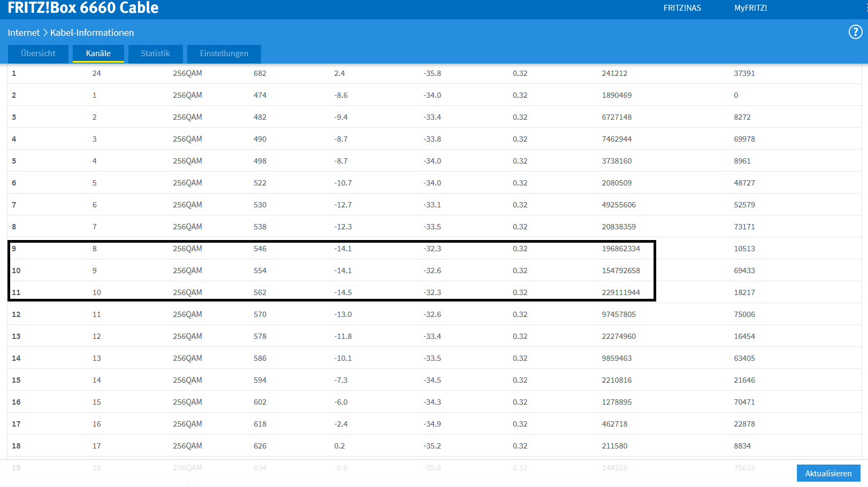Click frequency 498 cell
The width and height of the screenshot is (868, 487).
click(x=260, y=161)
